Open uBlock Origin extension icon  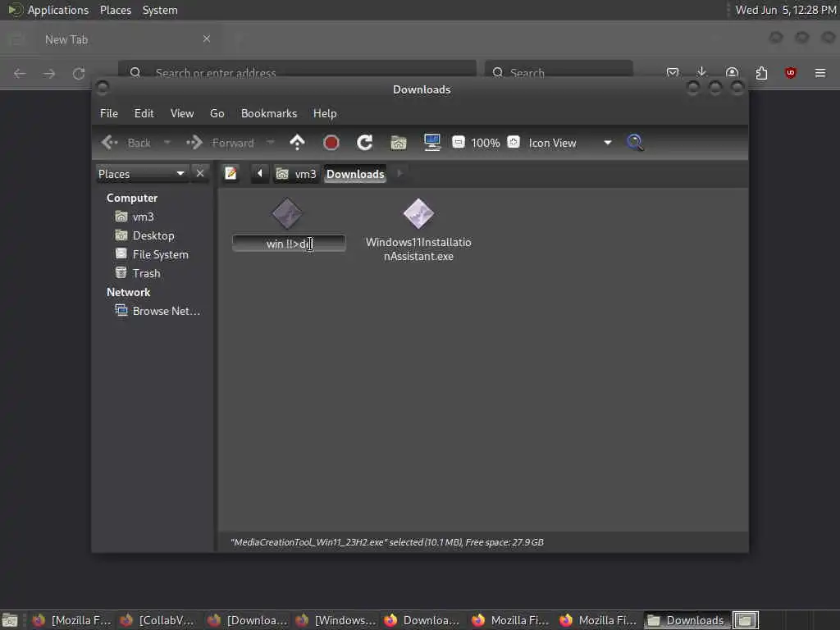tap(790, 73)
